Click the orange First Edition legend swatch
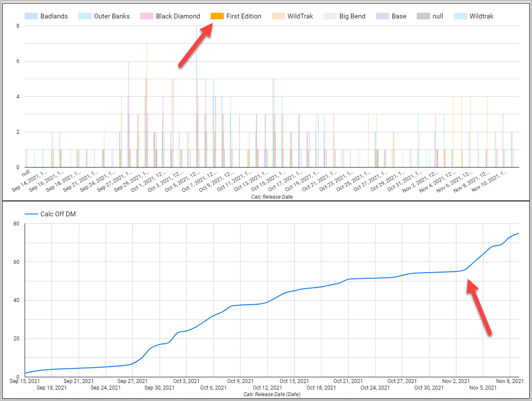Screen dimensions: 532x401 pyautogui.click(x=217, y=16)
